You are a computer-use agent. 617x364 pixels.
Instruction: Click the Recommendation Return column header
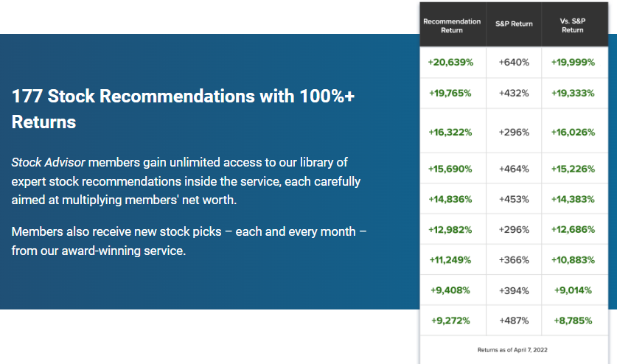pyautogui.click(x=452, y=26)
